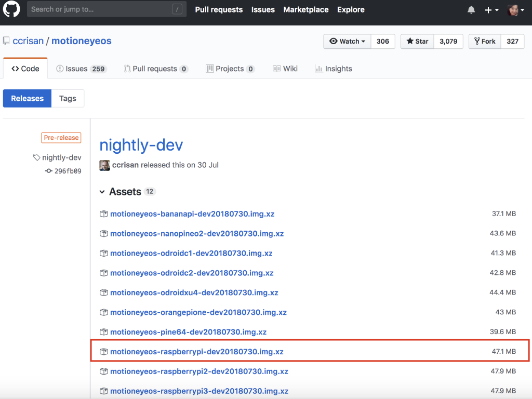Download motioneyeos-odroidc2-dev20180730.img.xz

pos(192,273)
